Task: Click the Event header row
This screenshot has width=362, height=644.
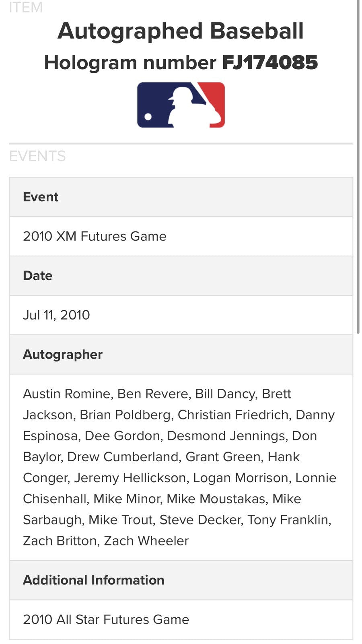Action: point(181,197)
